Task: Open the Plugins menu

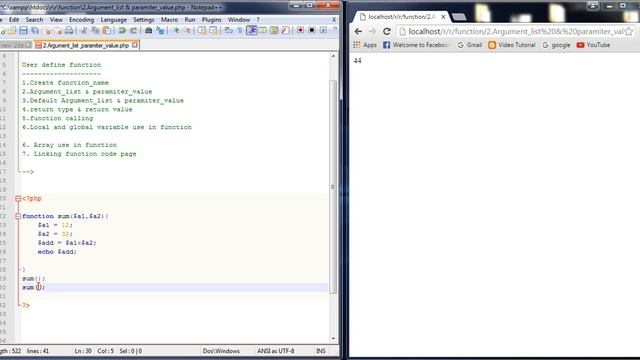Action: pos(211,20)
